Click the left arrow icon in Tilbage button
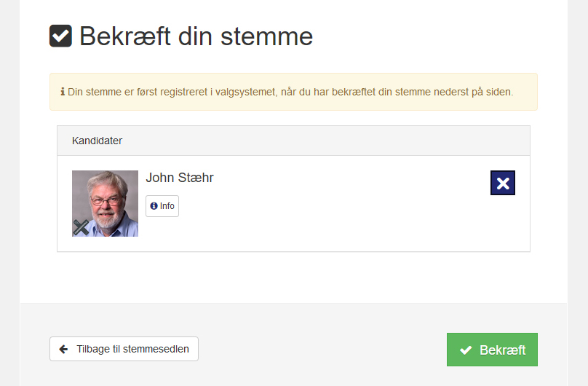Screen dimensions: 588x386 coord(64,349)
